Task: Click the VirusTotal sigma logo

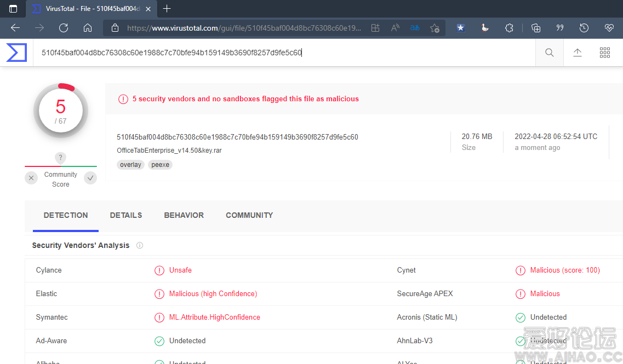Action: (x=16, y=53)
